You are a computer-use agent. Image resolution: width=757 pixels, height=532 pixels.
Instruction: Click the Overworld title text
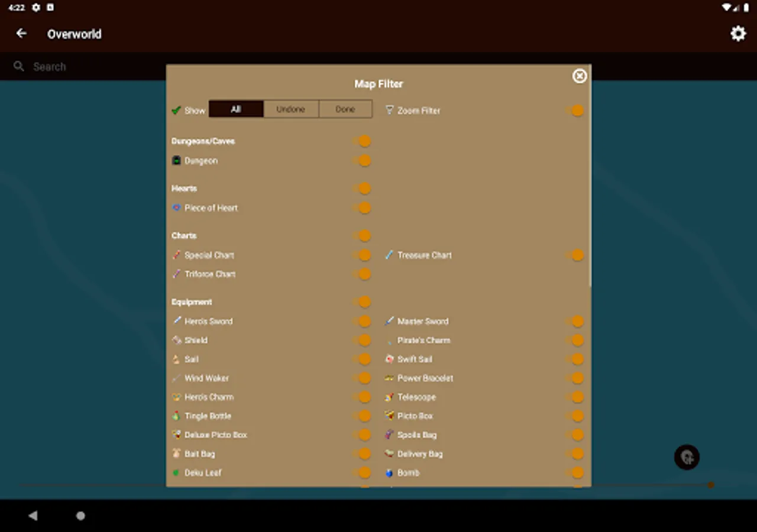coord(75,34)
